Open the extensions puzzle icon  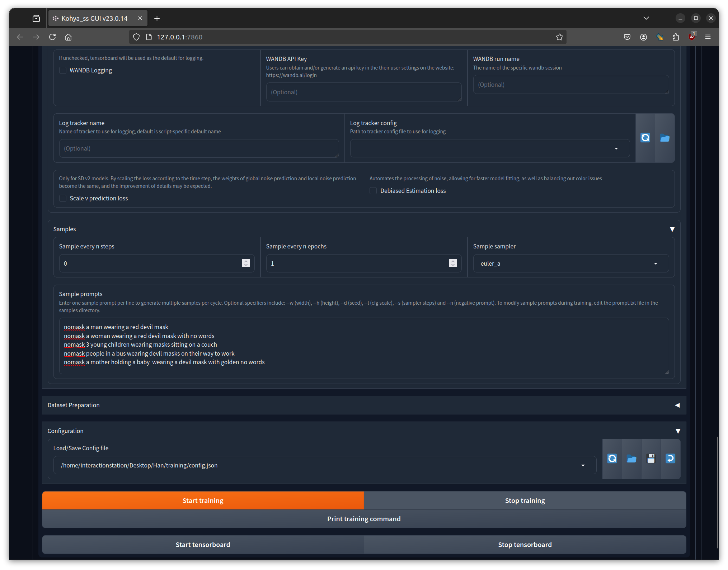click(x=676, y=37)
